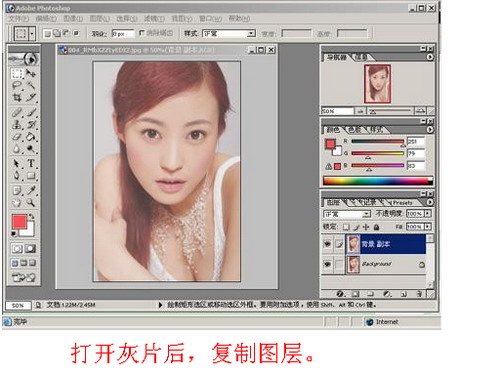The image size is (500, 375).
Task: Select the Clone Stamp tool
Action: [x=17, y=125]
